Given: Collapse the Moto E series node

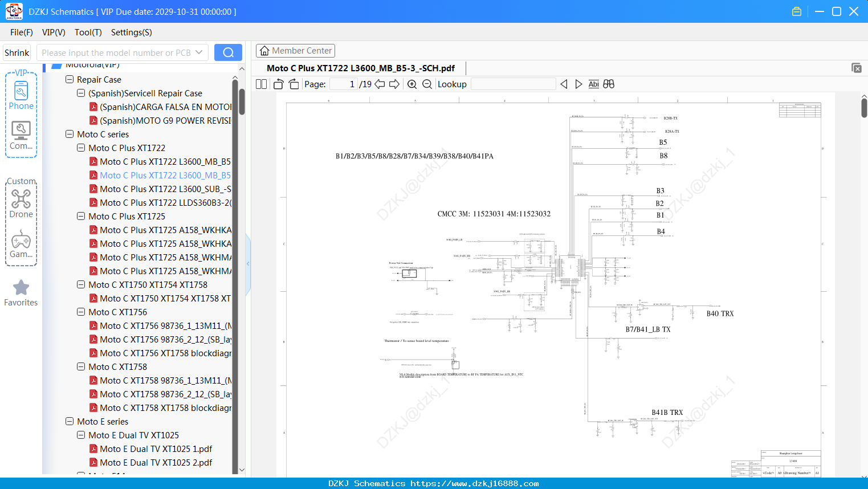Looking at the screenshot, I should coord(70,422).
